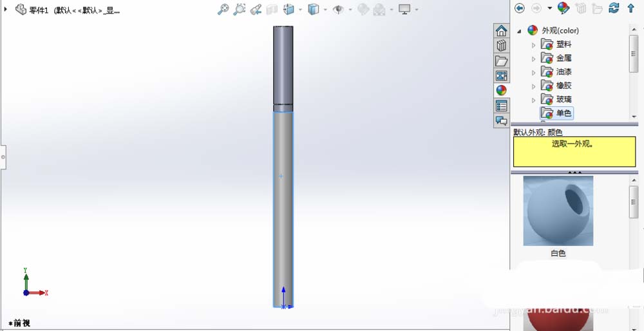644x331 pixels.
Task: Click the 零件1 part icon
Action: 21,10
